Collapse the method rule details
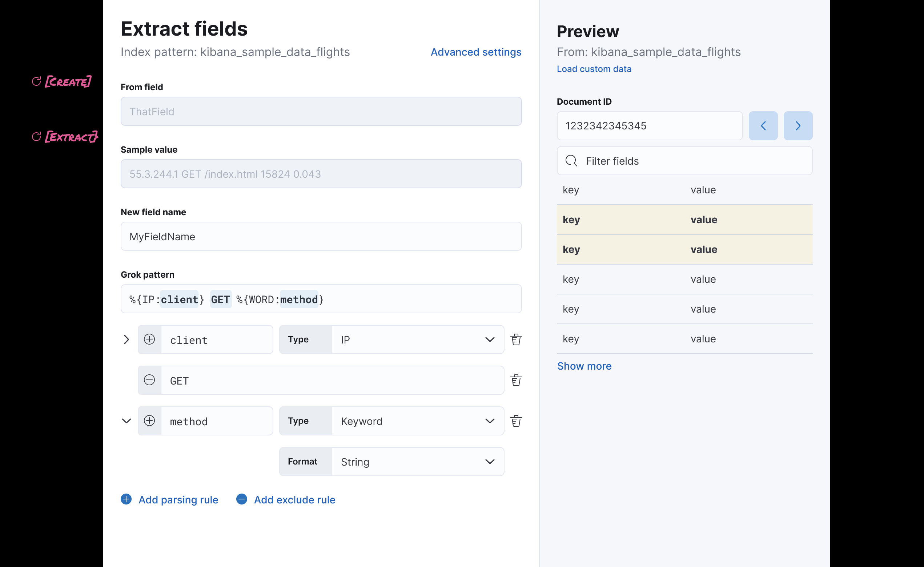This screenshot has width=924, height=567. [x=126, y=421]
